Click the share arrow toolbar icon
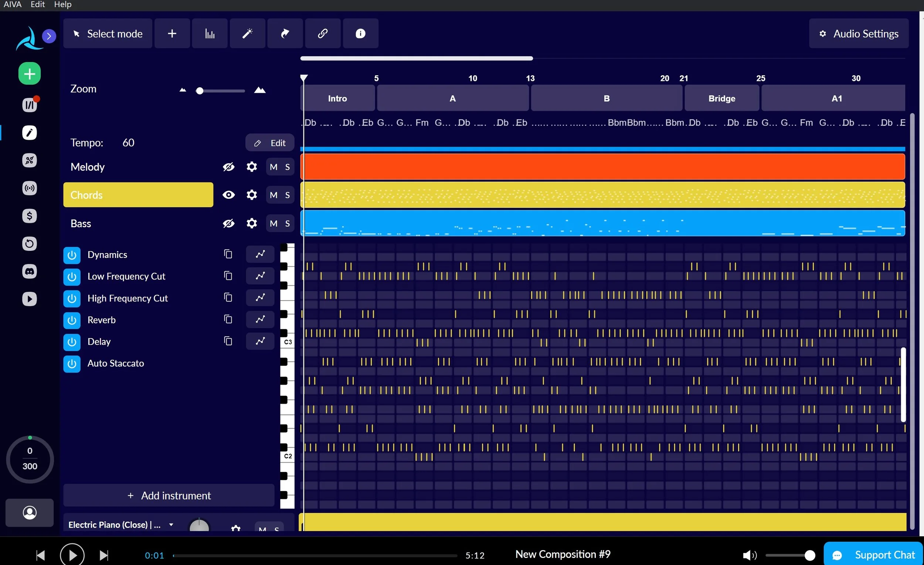This screenshot has width=924, height=565. (x=285, y=33)
